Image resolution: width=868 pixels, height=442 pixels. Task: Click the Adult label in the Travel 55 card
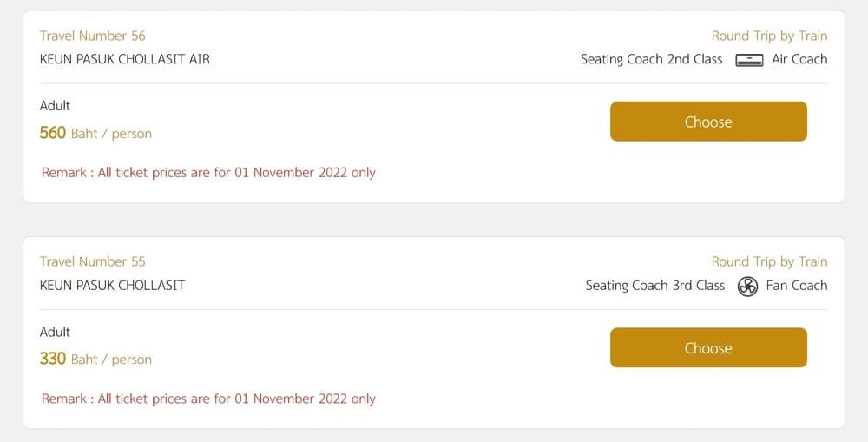tap(55, 331)
